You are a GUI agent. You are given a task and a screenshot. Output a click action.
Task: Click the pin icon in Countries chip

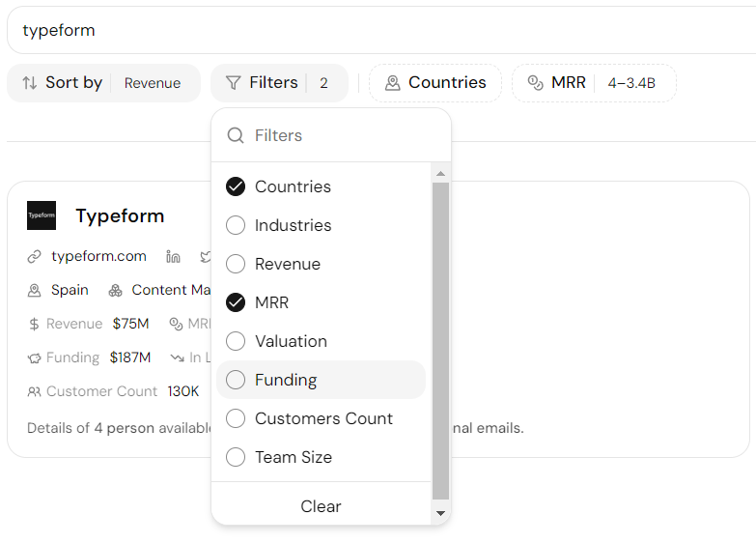[392, 83]
